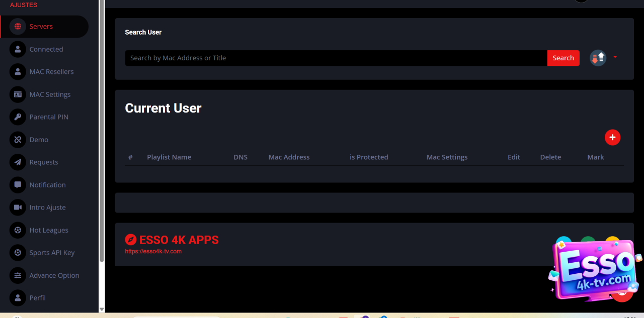The image size is (644, 318).
Task: Open the Perfil profile menu item
Action: coord(37,298)
